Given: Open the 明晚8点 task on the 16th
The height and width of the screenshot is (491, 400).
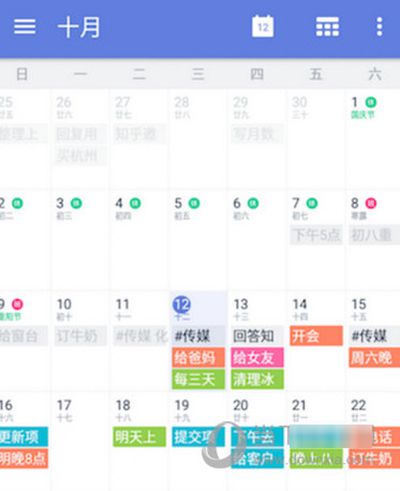Looking at the screenshot, I should pyautogui.click(x=24, y=458).
